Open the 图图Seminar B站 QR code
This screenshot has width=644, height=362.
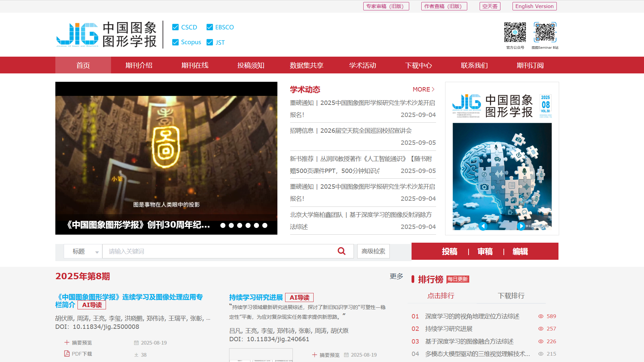[545, 32]
